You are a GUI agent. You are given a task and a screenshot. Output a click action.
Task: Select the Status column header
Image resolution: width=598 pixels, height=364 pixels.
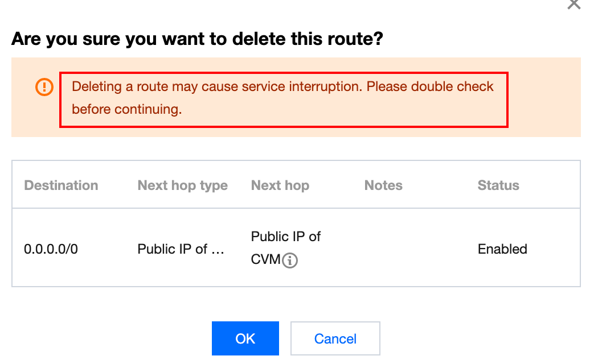(498, 185)
